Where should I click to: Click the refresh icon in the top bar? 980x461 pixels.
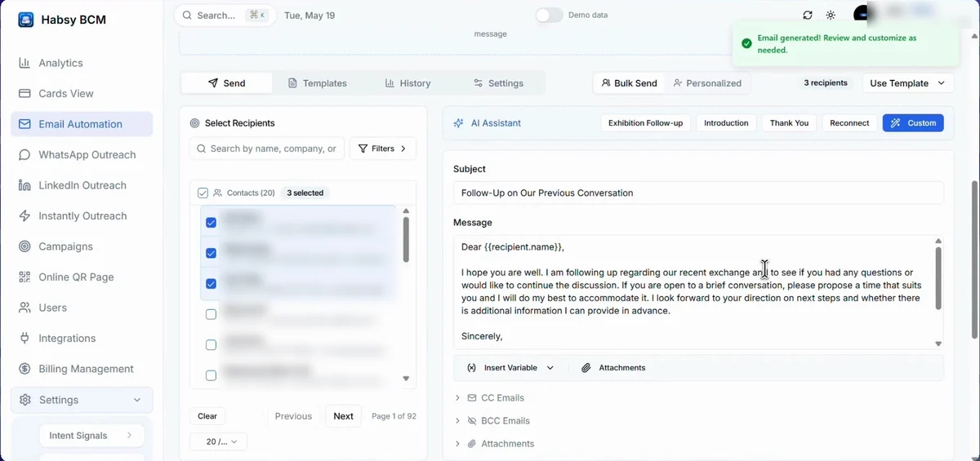[808, 16]
